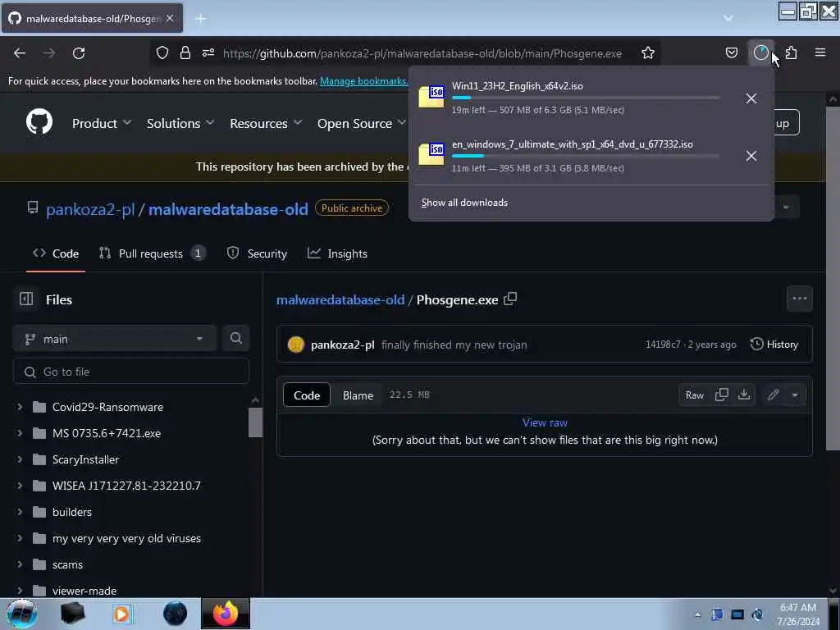Open a new browser tab
The width and height of the screenshot is (840, 630).
(x=201, y=19)
